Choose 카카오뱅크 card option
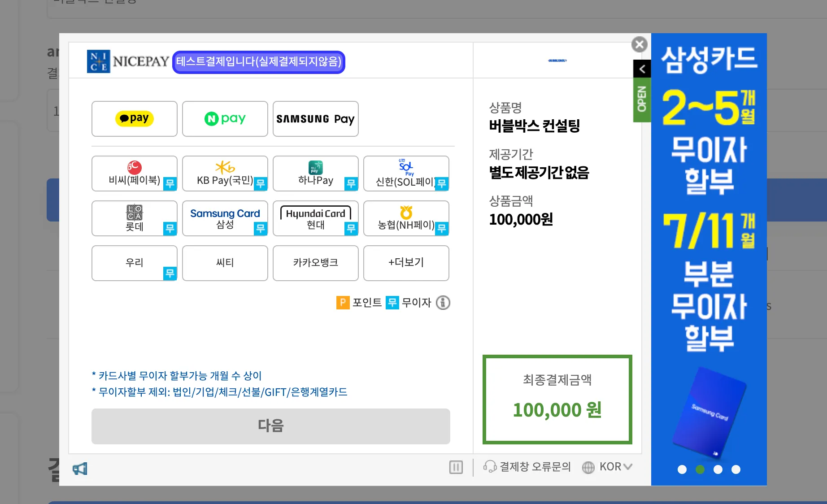Screen dimensions: 827x504 (x=316, y=263)
